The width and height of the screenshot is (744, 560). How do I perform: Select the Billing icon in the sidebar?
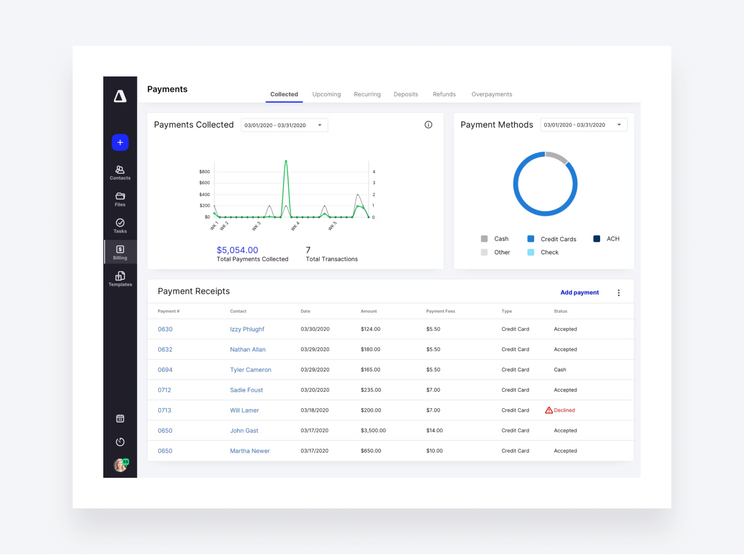click(120, 252)
